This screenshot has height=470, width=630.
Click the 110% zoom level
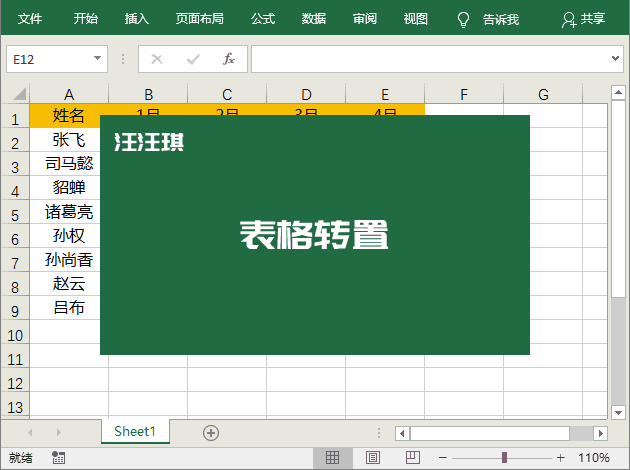tap(594, 458)
